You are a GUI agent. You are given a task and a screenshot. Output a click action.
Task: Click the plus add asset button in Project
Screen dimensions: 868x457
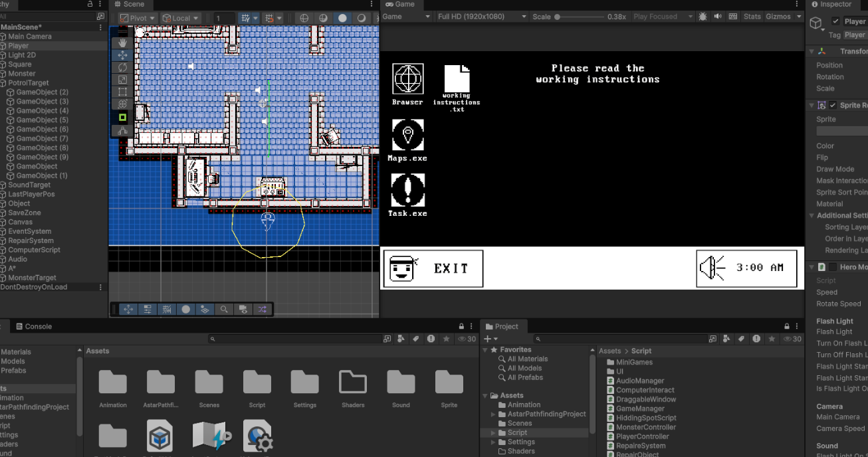pyautogui.click(x=487, y=339)
